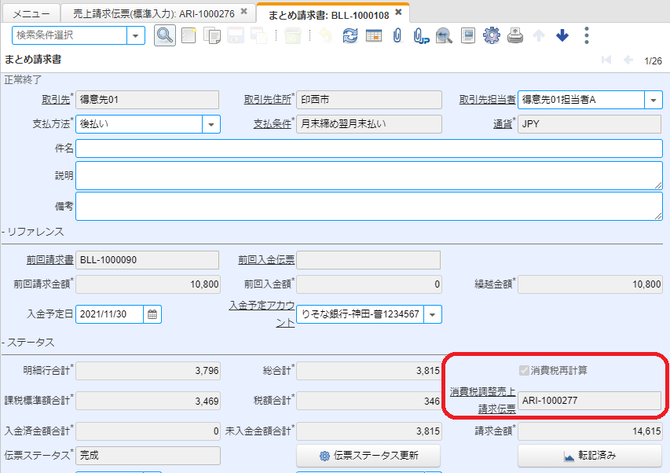Click the 支払条件 value 月末締め翌月末払い
The width and height of the screenshot is (670, 473).
click(x=369, y=124)
